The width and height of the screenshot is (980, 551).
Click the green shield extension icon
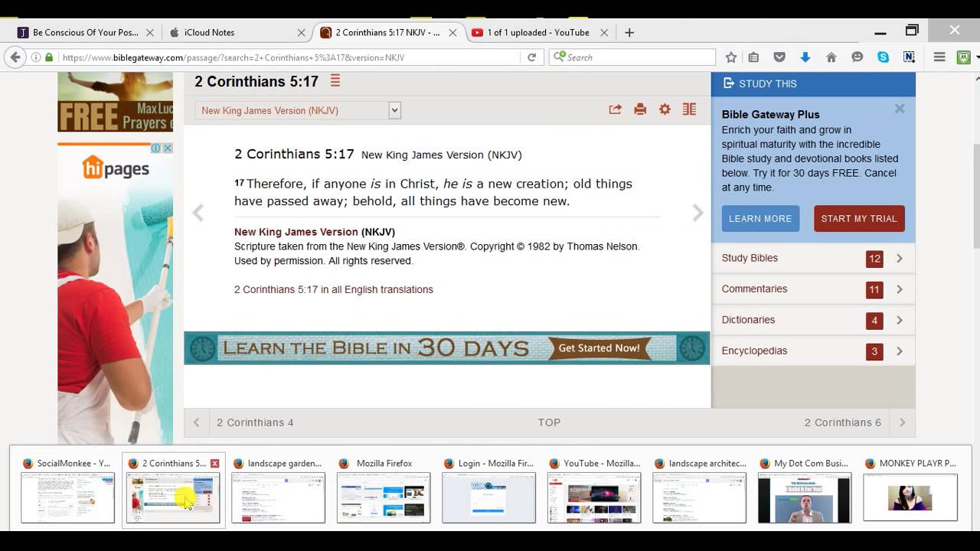(x=964, y=57)
